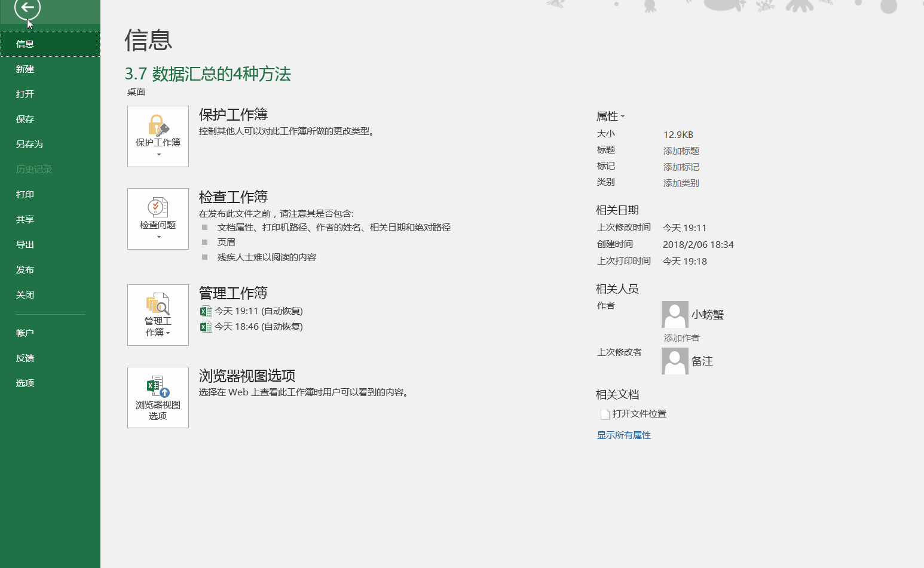Click the 上次修改者 avatar image
Image resolution: width=924 pixels, height=568 pixels.
675,361
